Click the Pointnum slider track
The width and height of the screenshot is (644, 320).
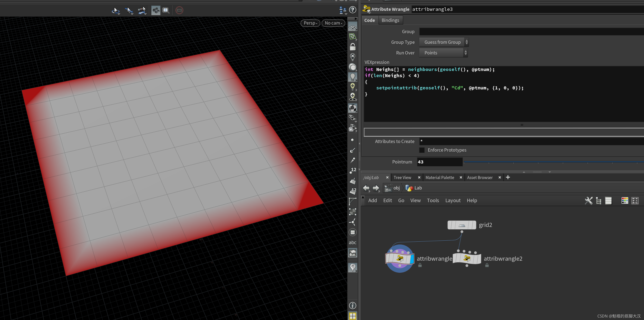tap(550, 162)
